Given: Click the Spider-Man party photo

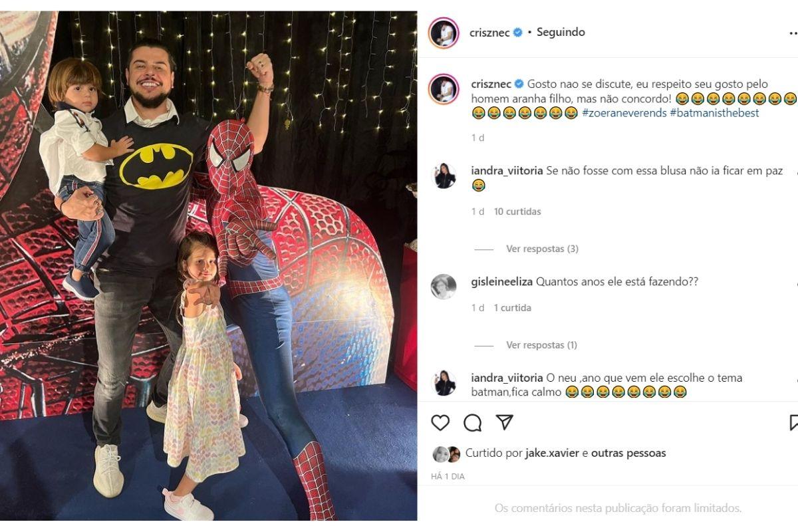Looking at the screenshot, I should (x=208, y=265).
